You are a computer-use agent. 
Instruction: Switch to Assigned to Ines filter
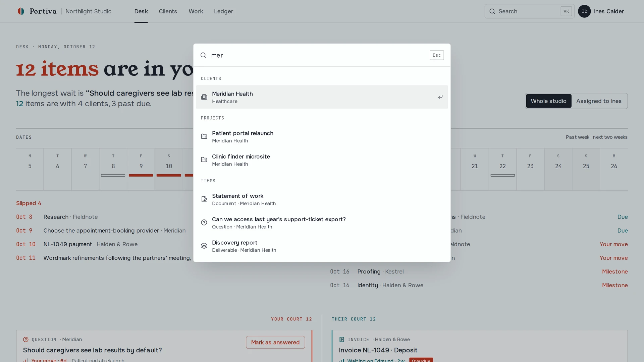599,101
